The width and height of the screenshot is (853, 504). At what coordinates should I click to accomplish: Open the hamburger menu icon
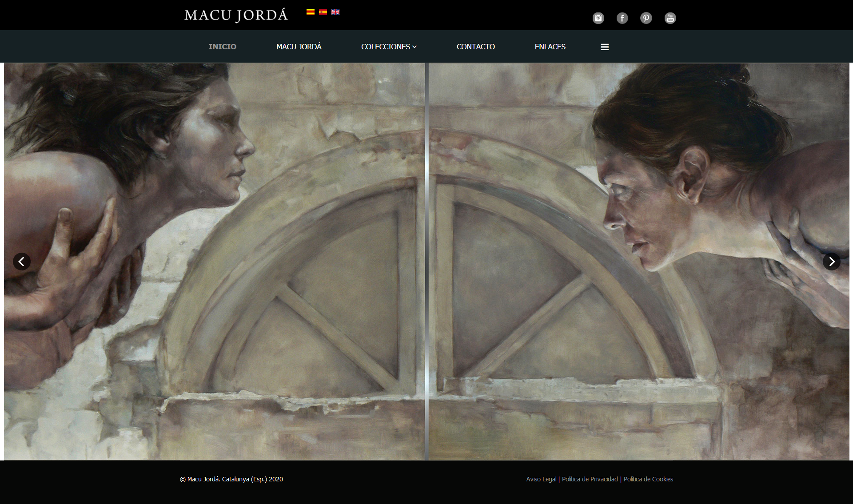pyautogui.click(x=605, y=47)
